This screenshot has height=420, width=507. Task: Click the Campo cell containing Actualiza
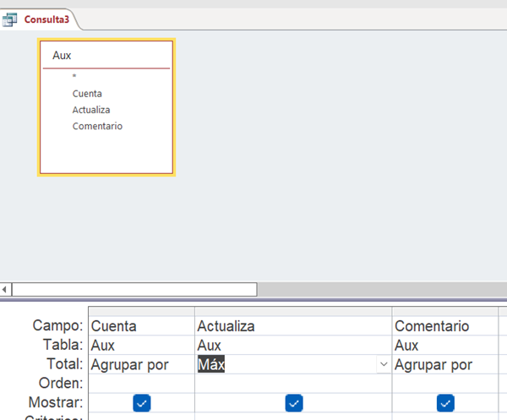[293, 326]
